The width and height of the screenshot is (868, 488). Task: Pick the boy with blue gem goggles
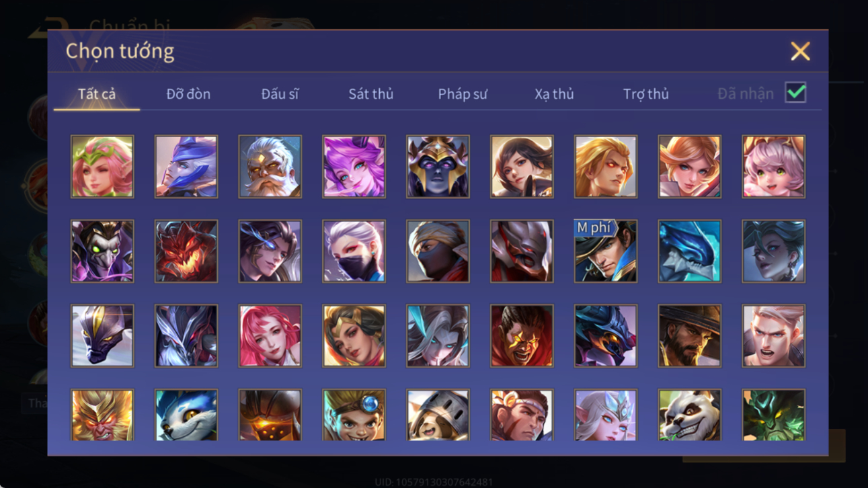[x=354, y=415]
